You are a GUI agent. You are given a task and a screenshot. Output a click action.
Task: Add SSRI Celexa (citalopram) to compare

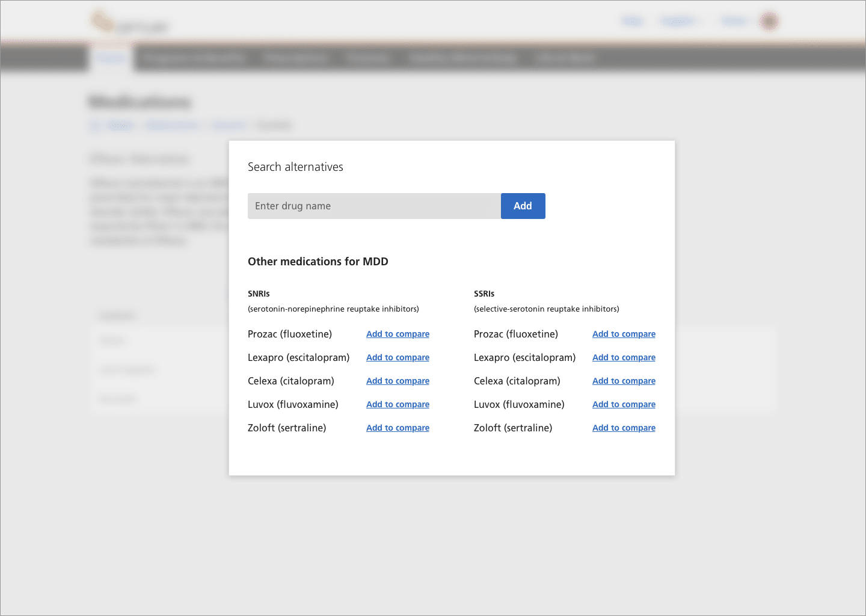624,381
